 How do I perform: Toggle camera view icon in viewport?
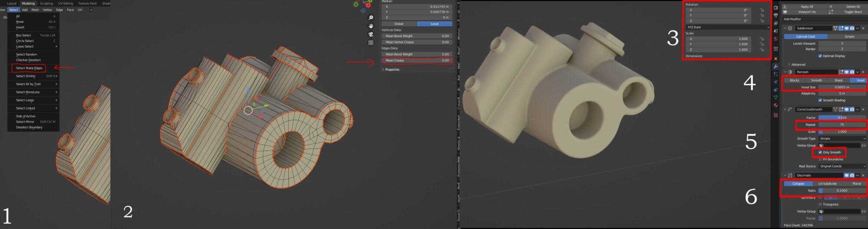[x=371, y=34]
